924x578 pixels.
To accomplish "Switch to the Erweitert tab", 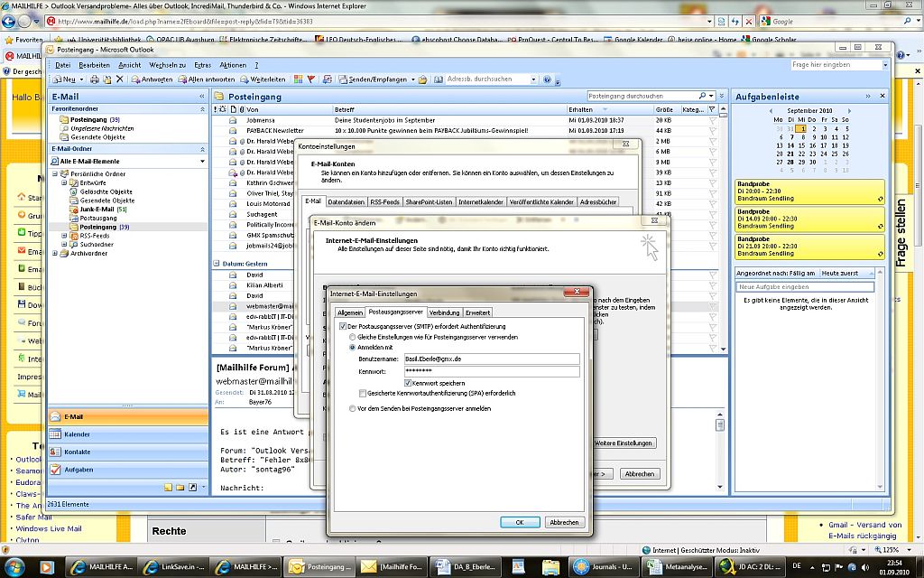I will (x=477, y=312).
